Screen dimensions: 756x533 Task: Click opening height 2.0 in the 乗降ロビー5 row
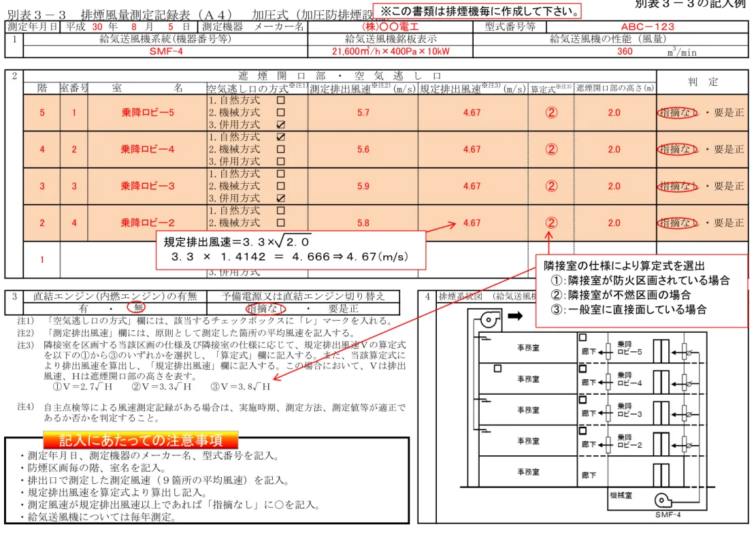(x=614, y=112)
